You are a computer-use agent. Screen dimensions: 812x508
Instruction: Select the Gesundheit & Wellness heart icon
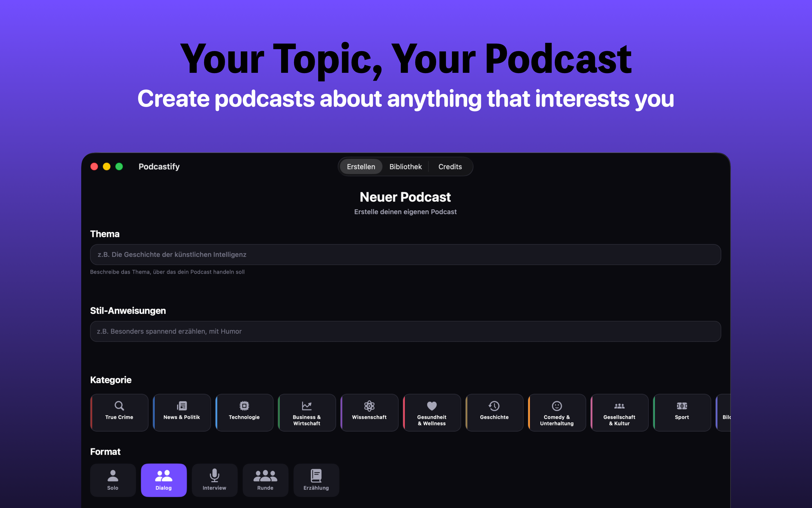(432, 406)
